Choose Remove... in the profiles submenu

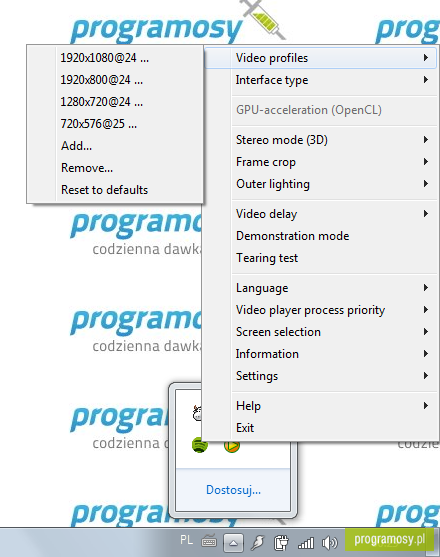[115, 168]
